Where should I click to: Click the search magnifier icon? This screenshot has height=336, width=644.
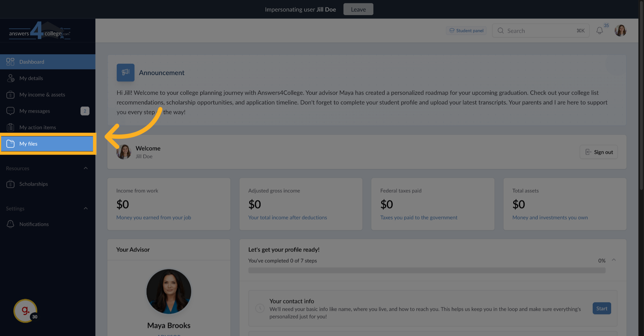tap(500, 31)
